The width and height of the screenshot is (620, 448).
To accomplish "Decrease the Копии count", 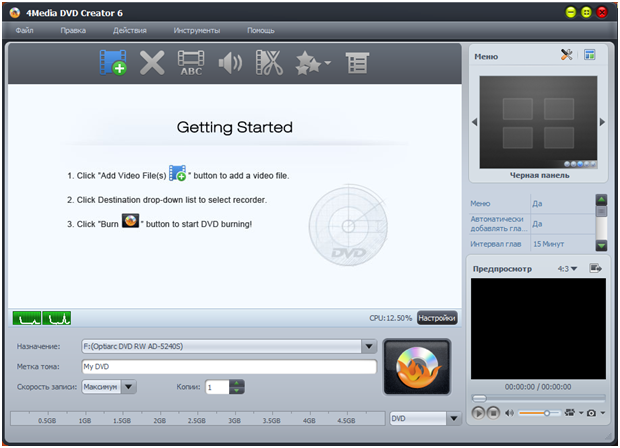I will pos(236,390).
